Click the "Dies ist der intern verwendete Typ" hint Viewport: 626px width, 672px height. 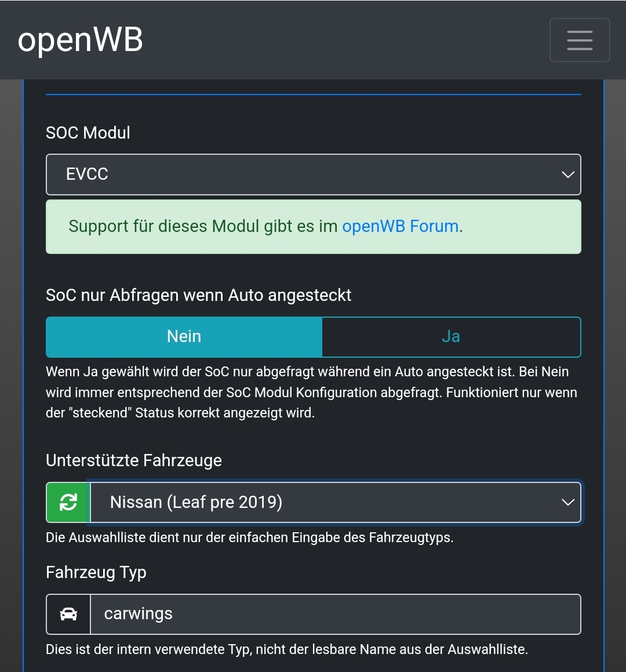pos(287,649)
